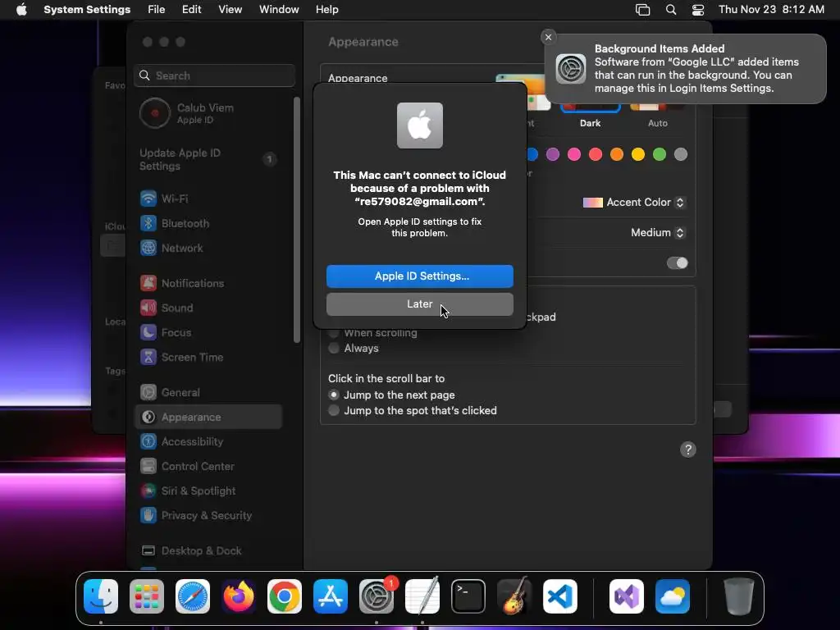Click the help question mark button
The image size is (840, 630).
(x=688, y=450)
